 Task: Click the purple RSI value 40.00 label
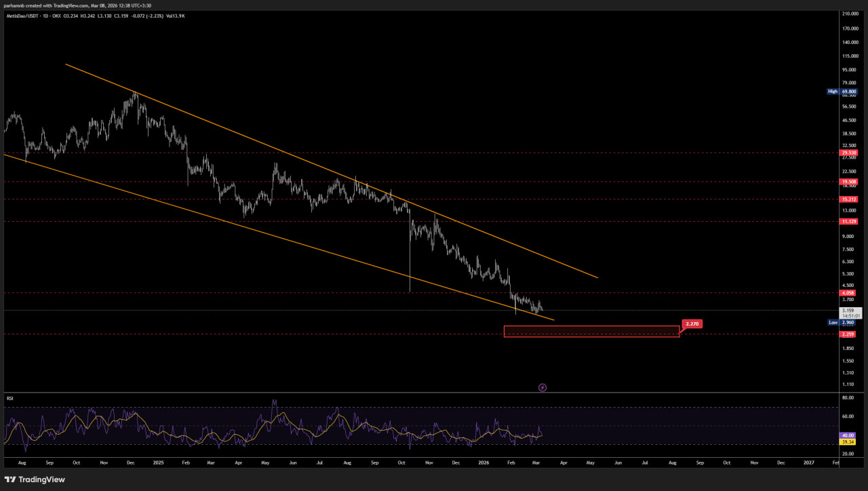[x=848, y=435]
